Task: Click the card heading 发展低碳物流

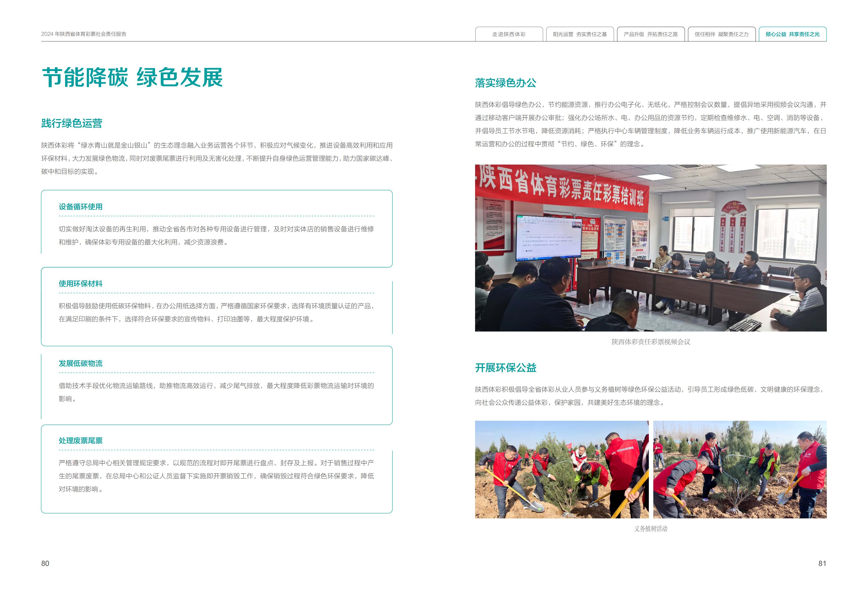Action: pos(80,364)
